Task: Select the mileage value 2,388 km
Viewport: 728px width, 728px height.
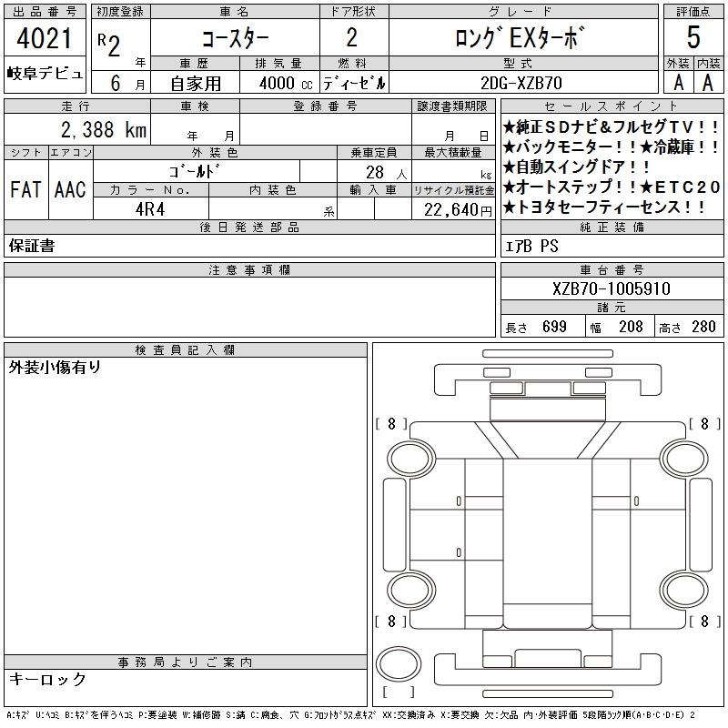Action: tap(104, 129)
